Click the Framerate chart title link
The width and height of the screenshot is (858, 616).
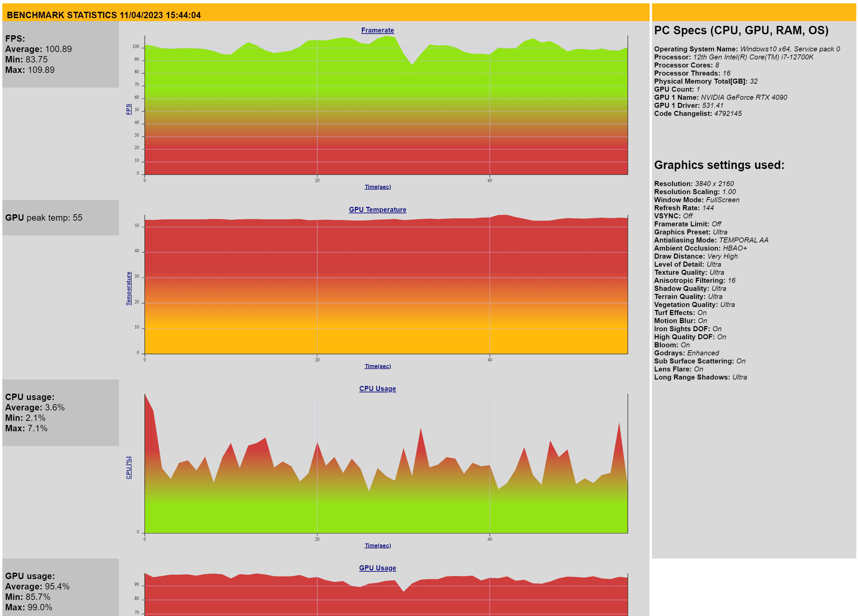[377, 30]
